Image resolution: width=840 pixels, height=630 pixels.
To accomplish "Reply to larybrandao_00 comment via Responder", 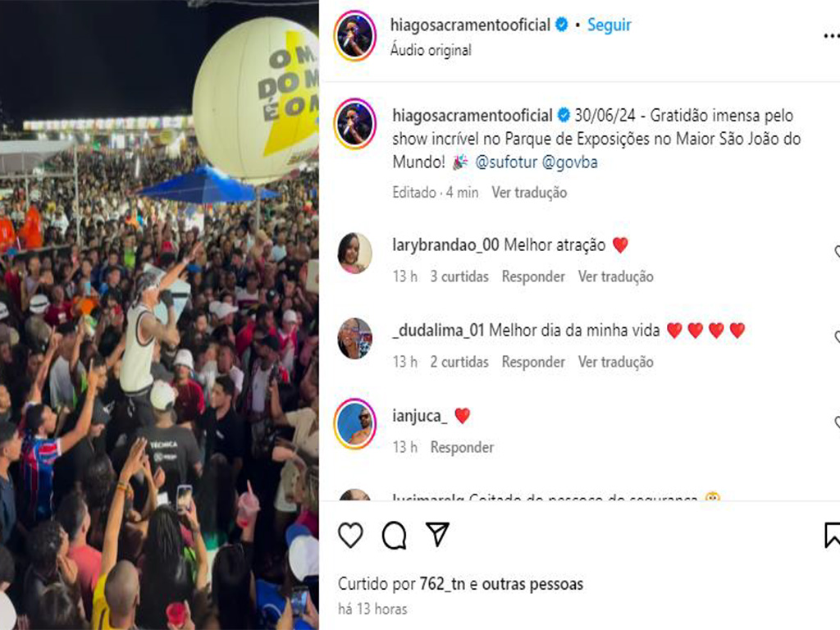I will click(533, 276).
